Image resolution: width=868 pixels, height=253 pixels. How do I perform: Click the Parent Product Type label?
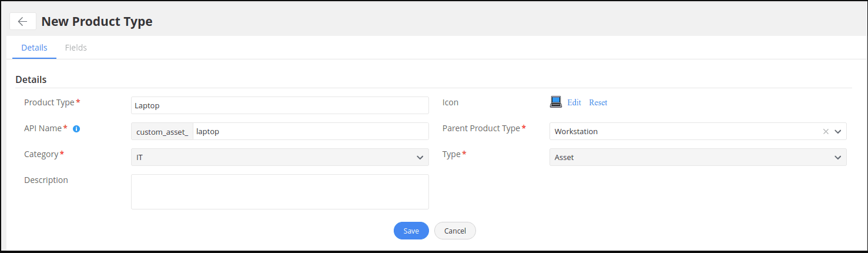click(x=481, y=128)
